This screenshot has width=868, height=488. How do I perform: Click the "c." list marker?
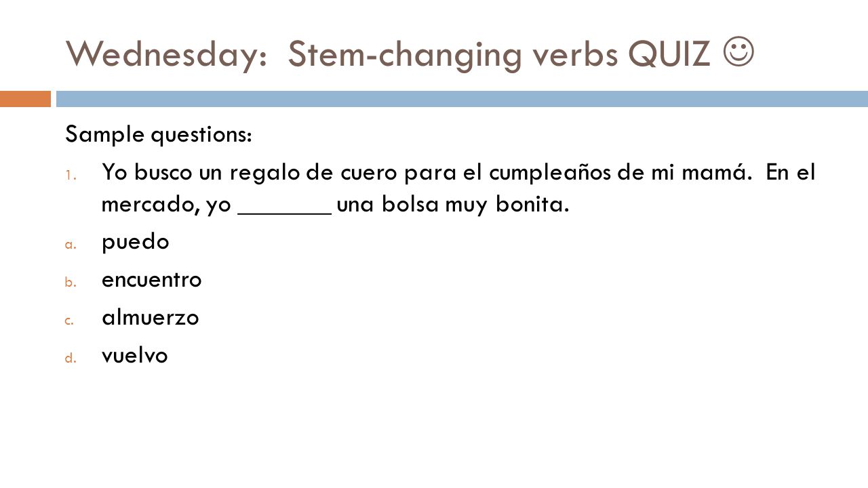(70, 321)
